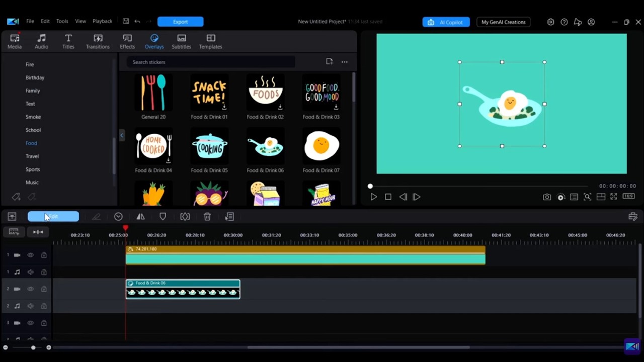
Task: Lock video track 1
Action: [x=44, y=255]
